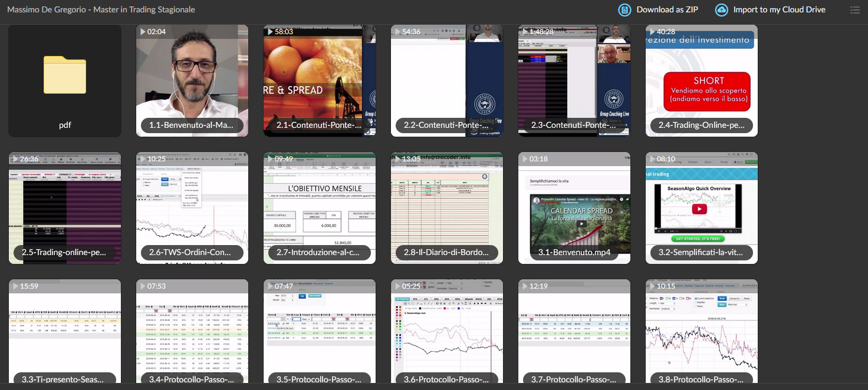The height and width of the screenshot is (390, 868).
Task: Click the Download as ZIP button
Action: 658,10
